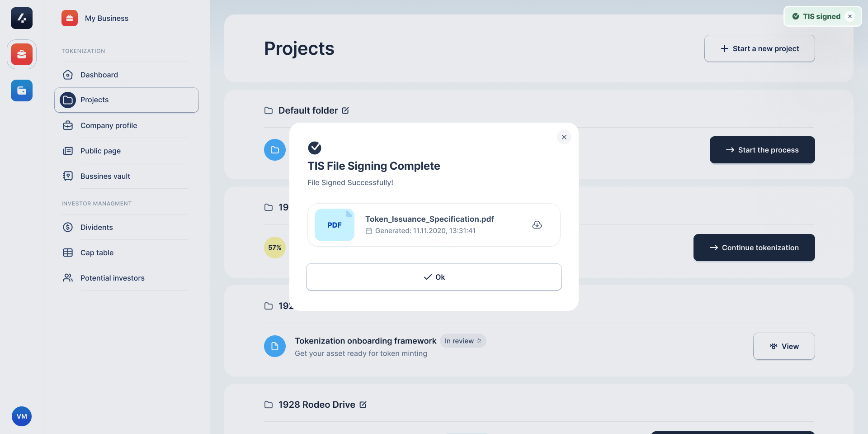This screenshot has width=868, height=434.
Task: Download the Token_Issuance_Specification.pdf file
Action: point(537,225)
